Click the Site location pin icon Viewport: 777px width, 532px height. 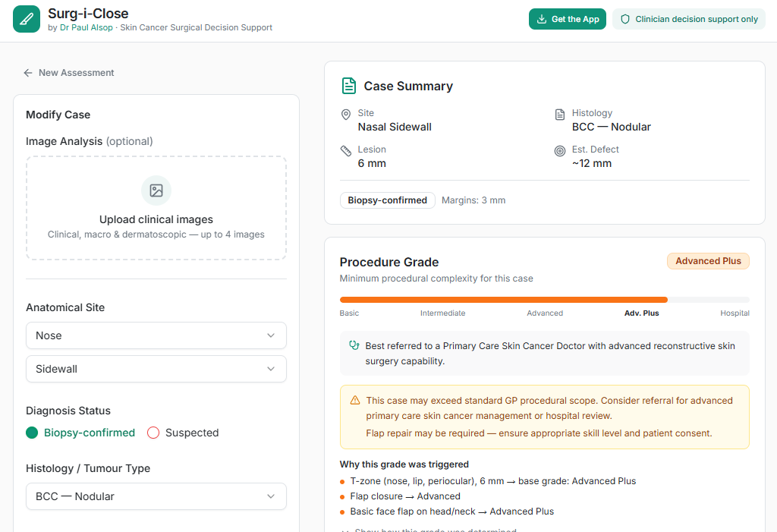(346, 115)
